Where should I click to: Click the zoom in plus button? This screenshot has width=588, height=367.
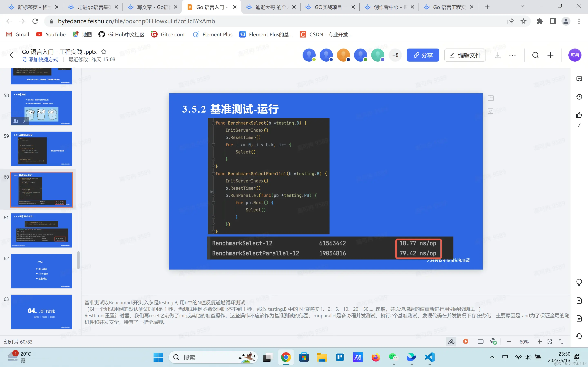[x=540, y=342]
